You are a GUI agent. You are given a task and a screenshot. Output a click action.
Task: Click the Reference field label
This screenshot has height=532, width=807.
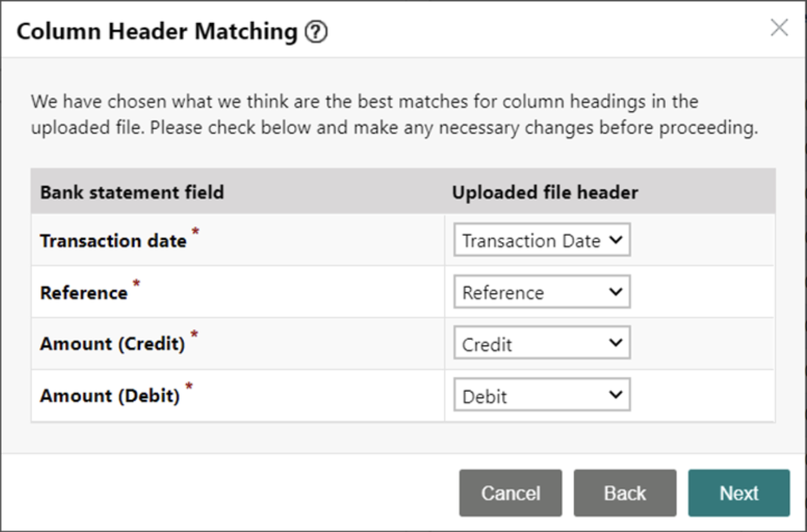point(84,293)
